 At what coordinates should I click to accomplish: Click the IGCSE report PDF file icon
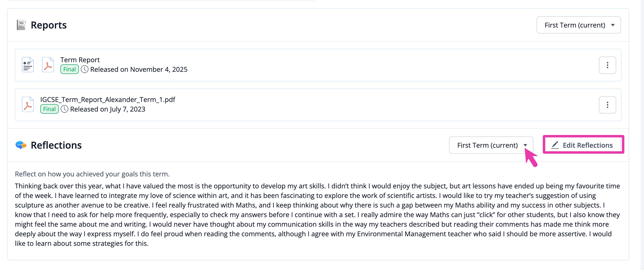28,105
